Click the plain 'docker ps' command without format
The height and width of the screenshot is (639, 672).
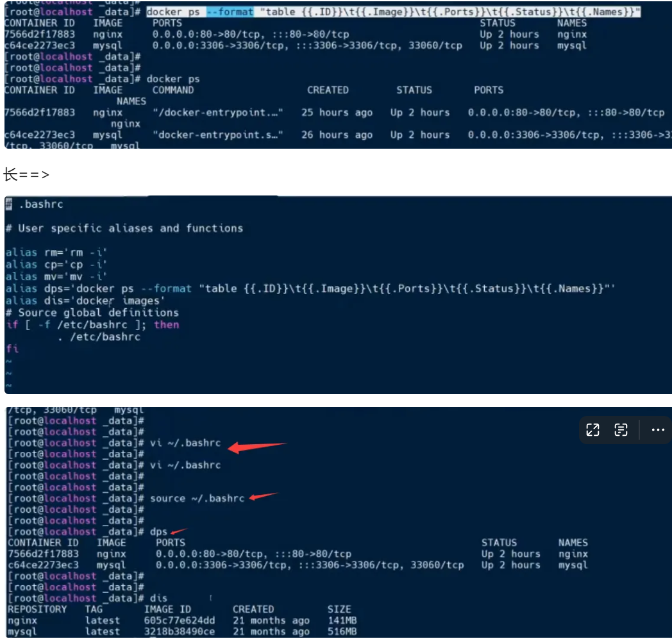click(x=173, y=79)
